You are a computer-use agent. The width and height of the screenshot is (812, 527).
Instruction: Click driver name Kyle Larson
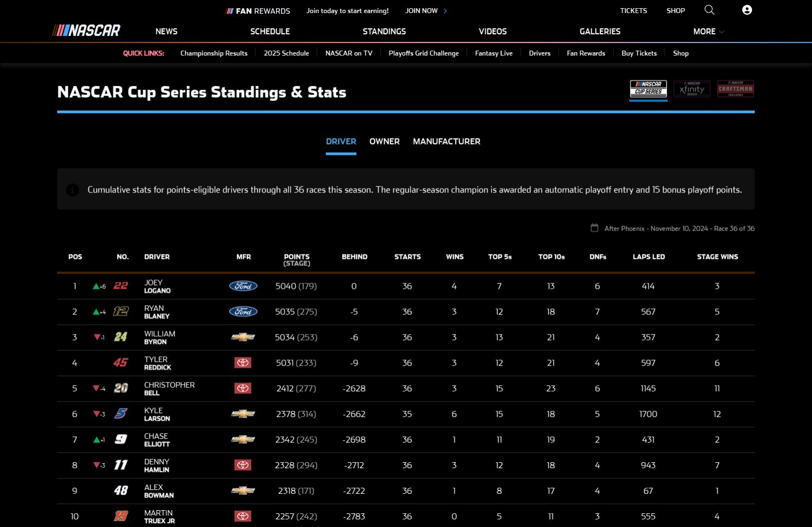pos(157,414)
